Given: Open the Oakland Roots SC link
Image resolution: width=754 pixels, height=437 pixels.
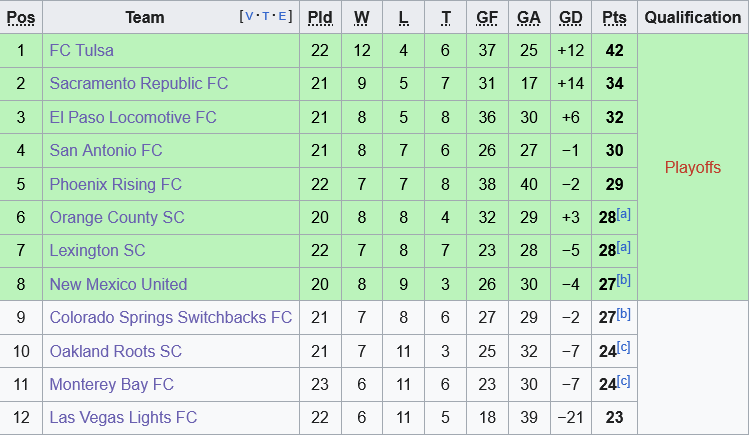Looking at the screenshot, I should click(x=116, y=351).
